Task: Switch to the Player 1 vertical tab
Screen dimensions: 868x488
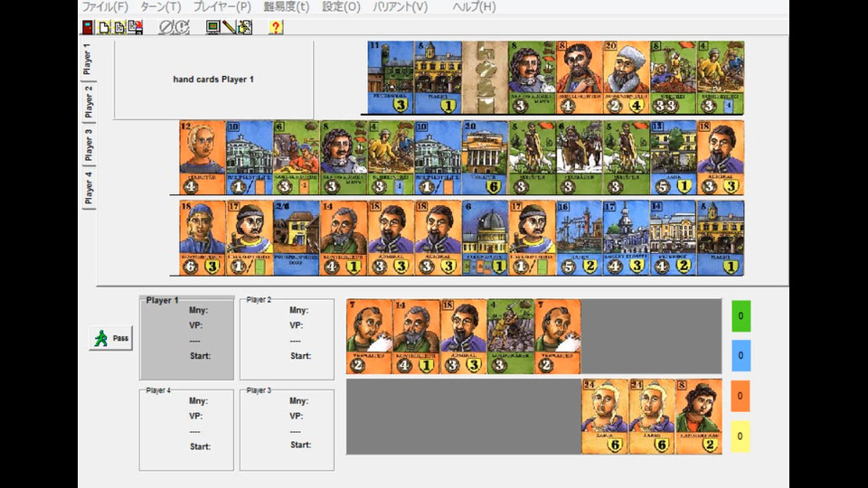Action: pos(88,59)
